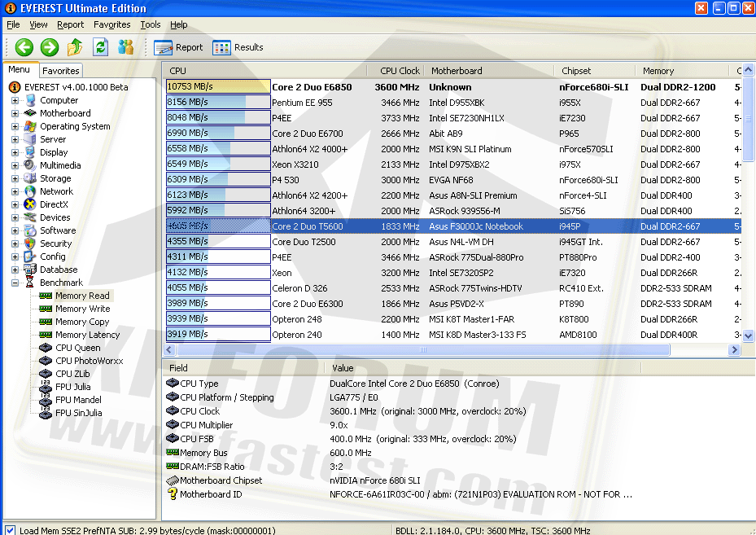Click the Motherboard icon in the tree
Viewport: 756px width, 535px height.
click(x=30, y=113)
